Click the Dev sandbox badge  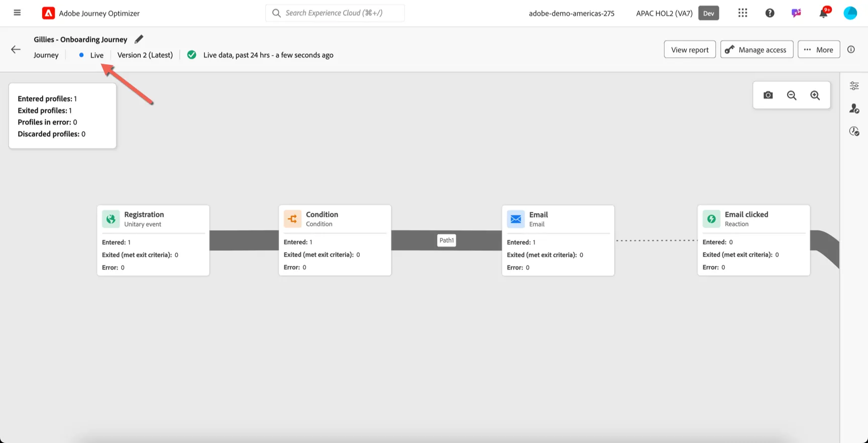[709, 13]
